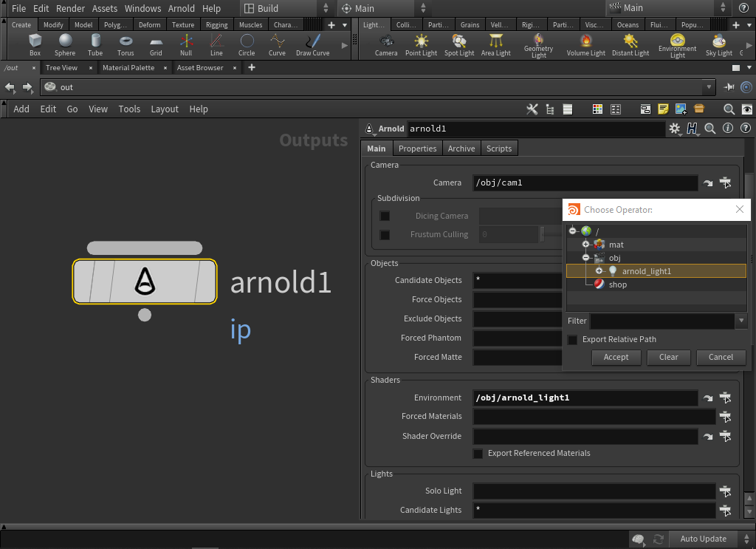Click the arnold1 node in the network
The height and width of the screenshot is (549, 756).
pos(145,282)
